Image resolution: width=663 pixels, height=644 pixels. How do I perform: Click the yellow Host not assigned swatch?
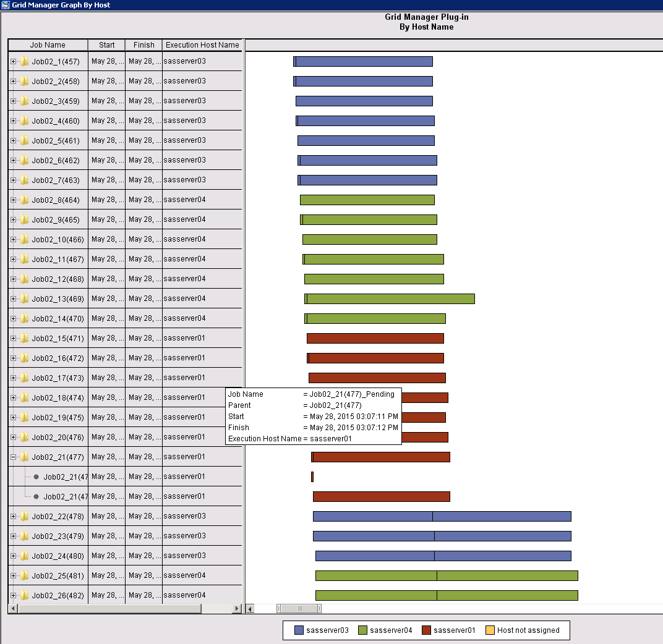[x=490, y=630]
